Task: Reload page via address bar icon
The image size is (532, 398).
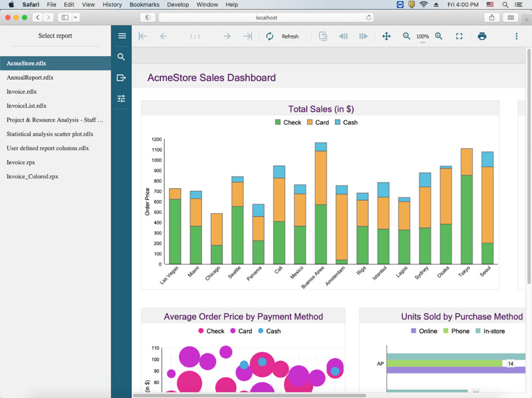Action: (x=369, y=17)
